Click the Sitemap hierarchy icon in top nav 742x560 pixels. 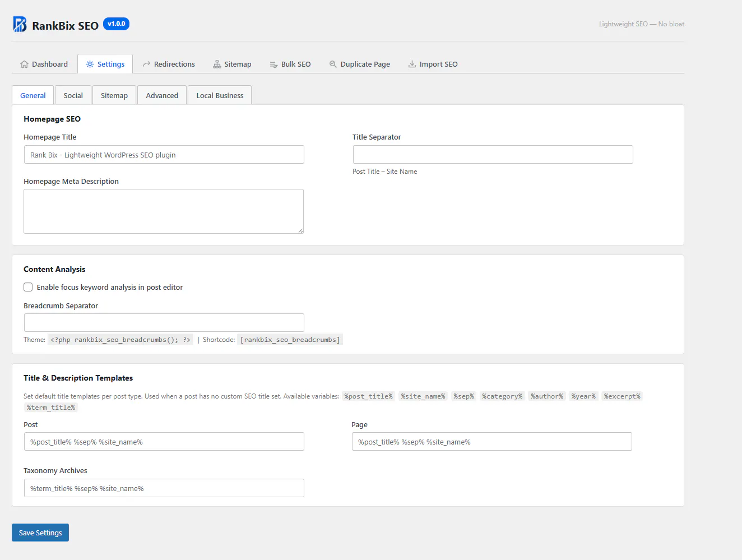pos(217,64)
